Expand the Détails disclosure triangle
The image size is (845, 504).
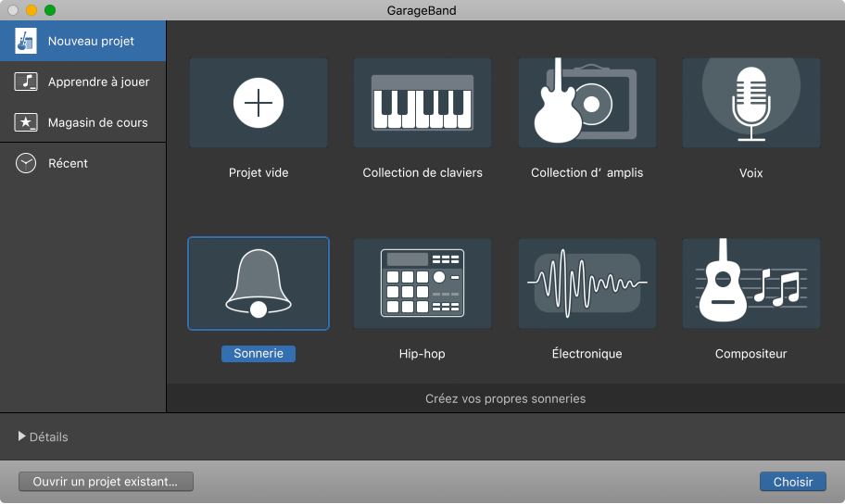[x=21, y=436]
